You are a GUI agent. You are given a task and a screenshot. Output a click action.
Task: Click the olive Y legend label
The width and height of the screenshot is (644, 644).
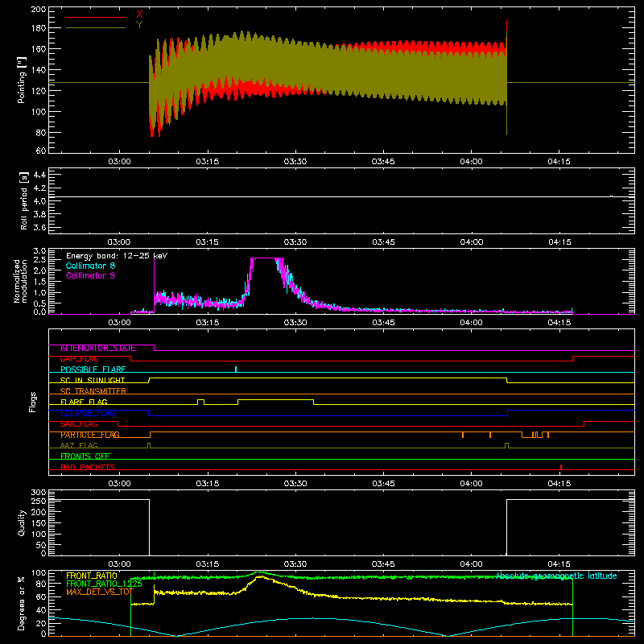pyautogui.click(x=139, y=25)
